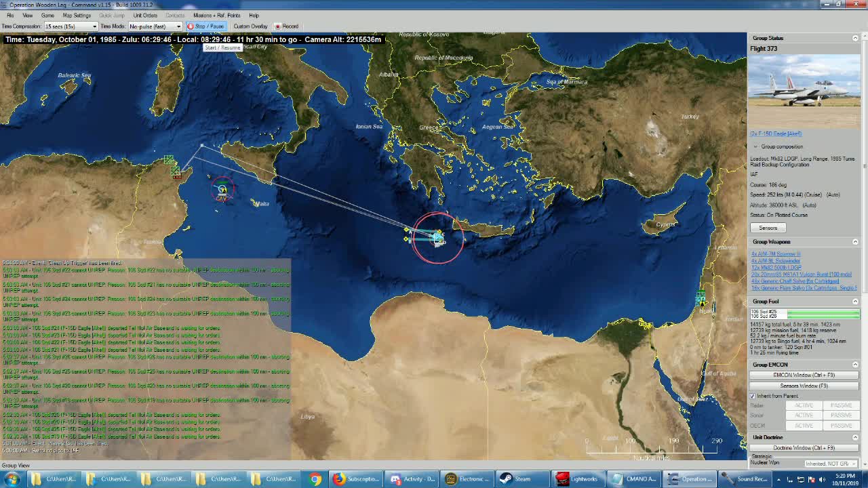Open the Map Settings menu
Image resolution: width=868 pixels, height=488 pixels.
[77, 15]
